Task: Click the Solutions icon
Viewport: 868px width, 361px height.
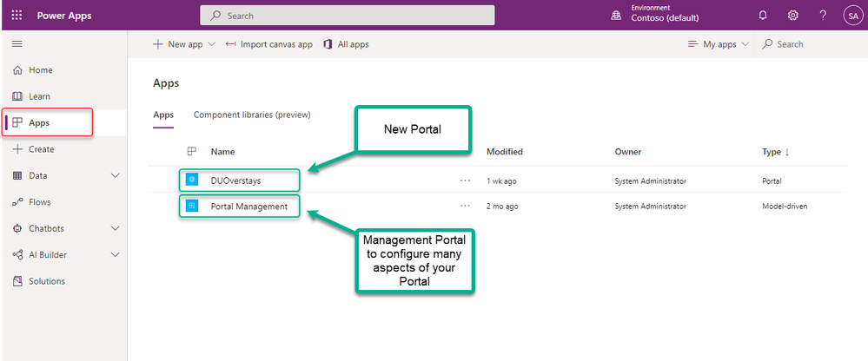Action: point(17,281)
